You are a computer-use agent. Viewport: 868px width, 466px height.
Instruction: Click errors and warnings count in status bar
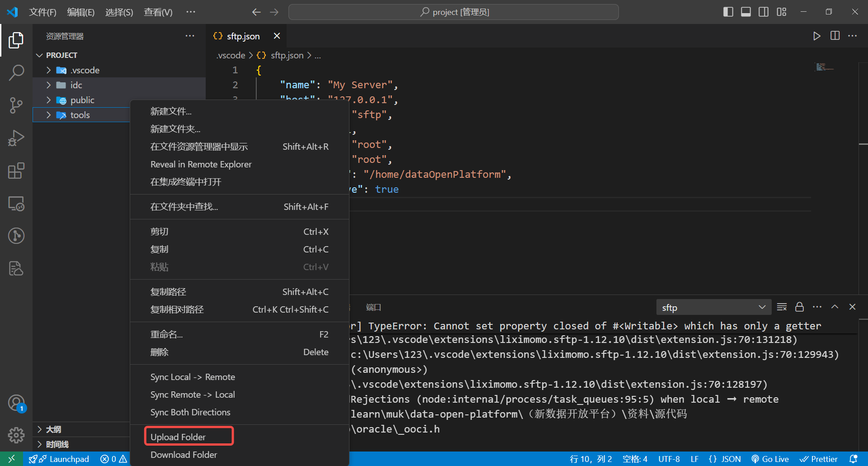[113, 459]
